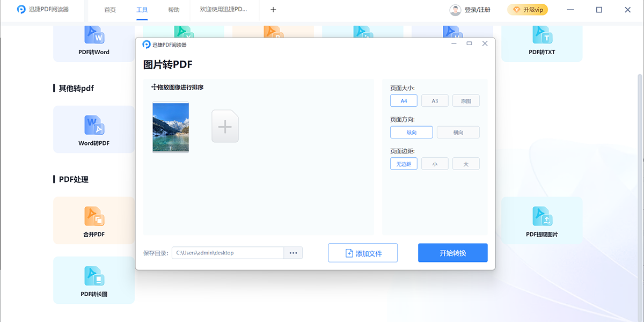
Task: Open the save directory browse (...) picker
Action: [293, 252]
